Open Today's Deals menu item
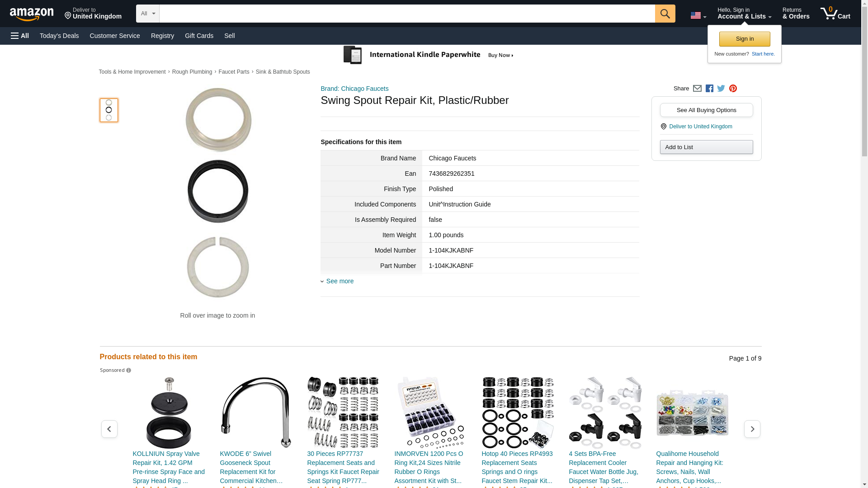868x488 pixels. pyautogui.click(x=59, y=36)
